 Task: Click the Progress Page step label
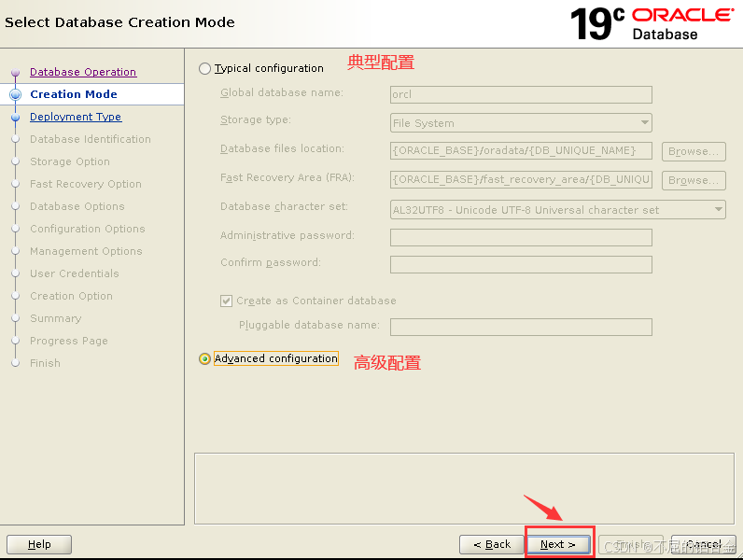pos(69,341)
